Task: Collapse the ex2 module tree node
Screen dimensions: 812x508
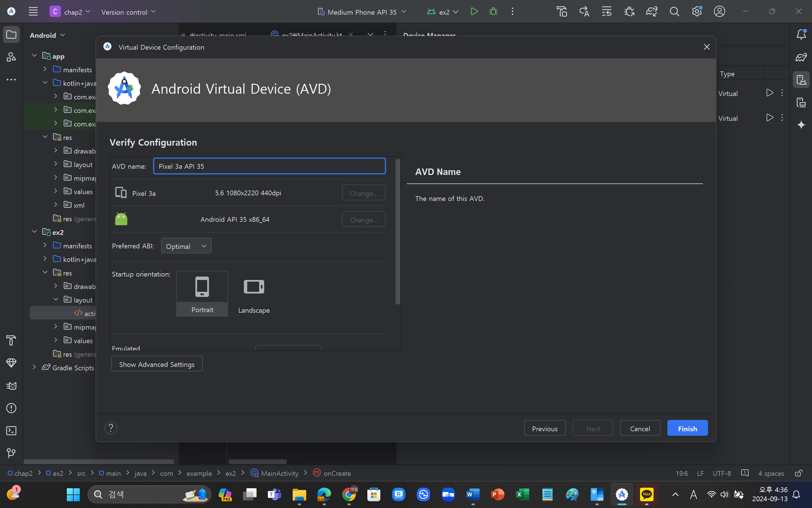Action: point(34,231)
